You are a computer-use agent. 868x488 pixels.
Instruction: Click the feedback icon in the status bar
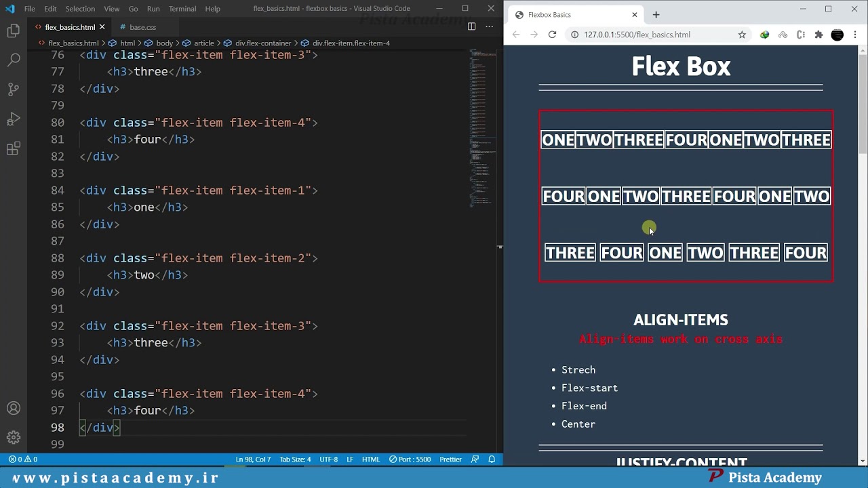[x=475, y=459]
